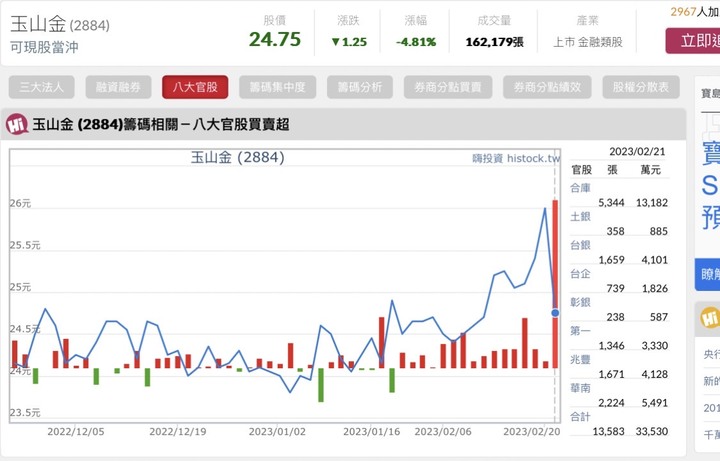Image resolution: width=720 pixels, height=461 pixels.
Task: Open the 三大法人 tab
Action: click(x=41, y=87)
